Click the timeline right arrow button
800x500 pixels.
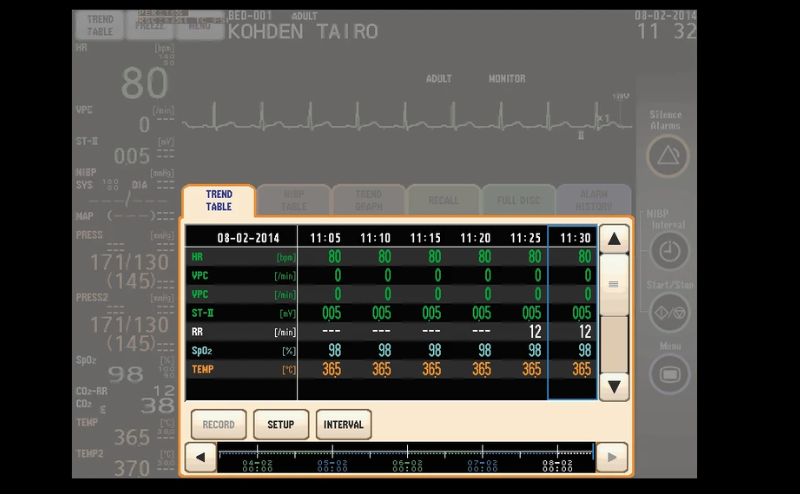(x=612, y=458)
